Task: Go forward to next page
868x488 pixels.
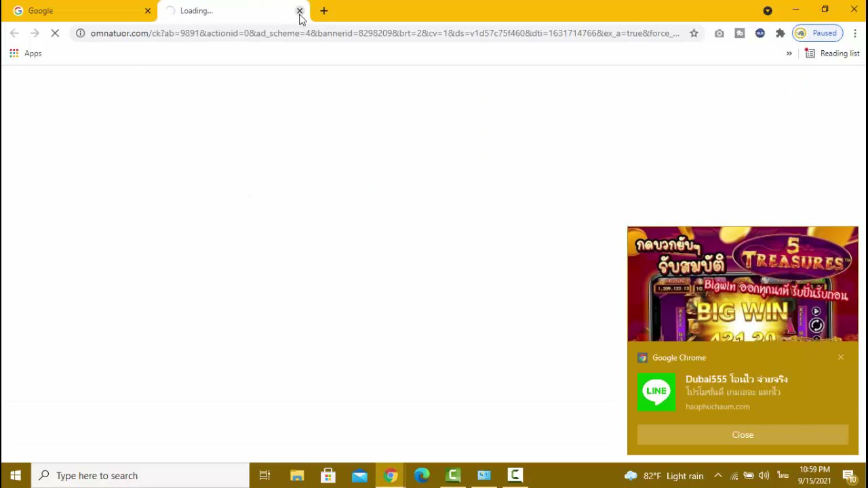Action: click(35, 33)
